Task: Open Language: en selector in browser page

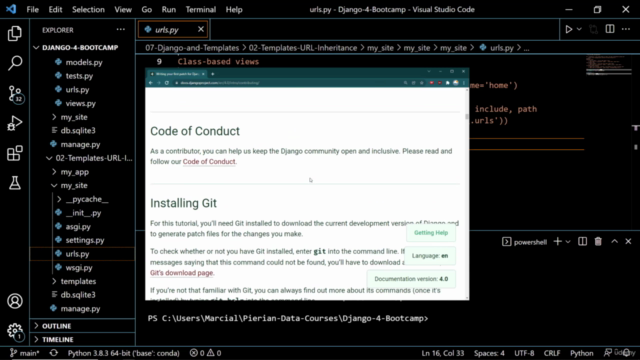Action: click(x=430, y=256)
